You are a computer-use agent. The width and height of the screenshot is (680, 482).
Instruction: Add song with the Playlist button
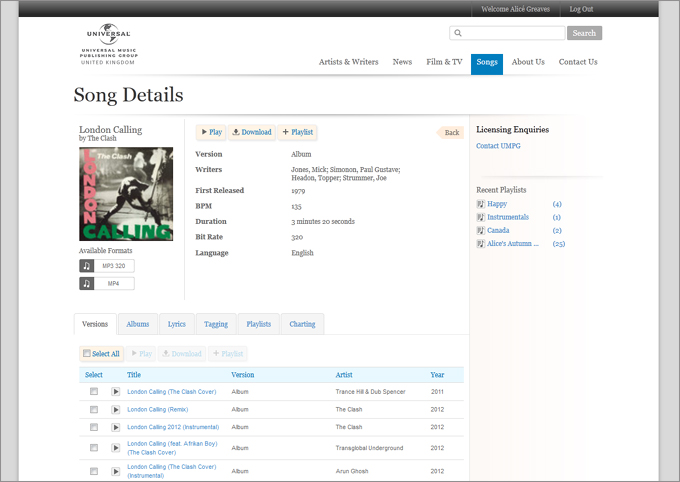pos(298,132)
